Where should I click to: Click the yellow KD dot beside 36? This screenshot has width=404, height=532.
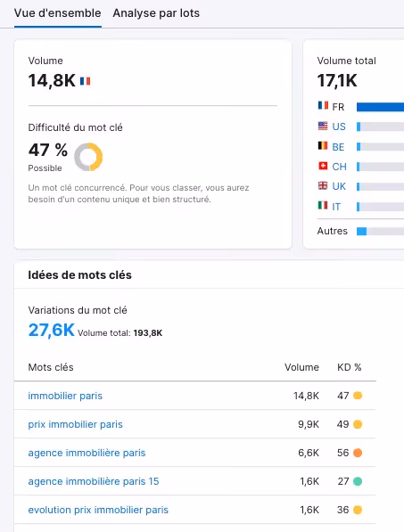pyautogui.click(x=358, y=510)
